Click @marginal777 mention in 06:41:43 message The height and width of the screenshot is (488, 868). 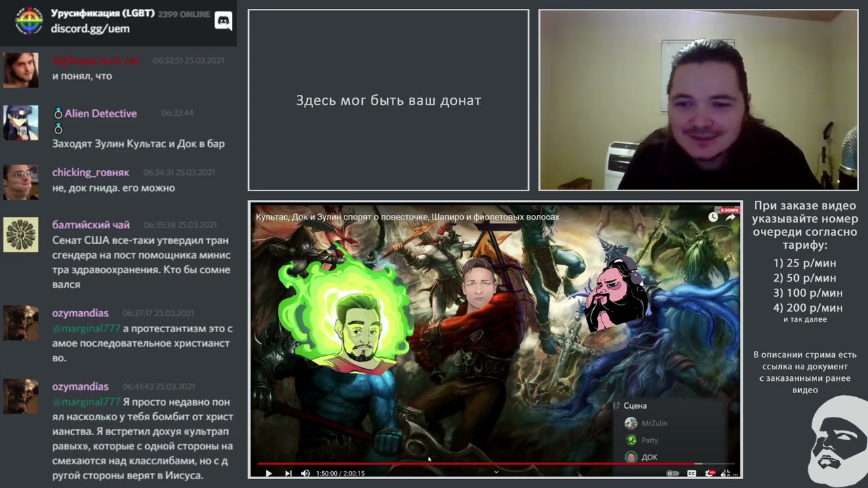[x=86, y=402]
